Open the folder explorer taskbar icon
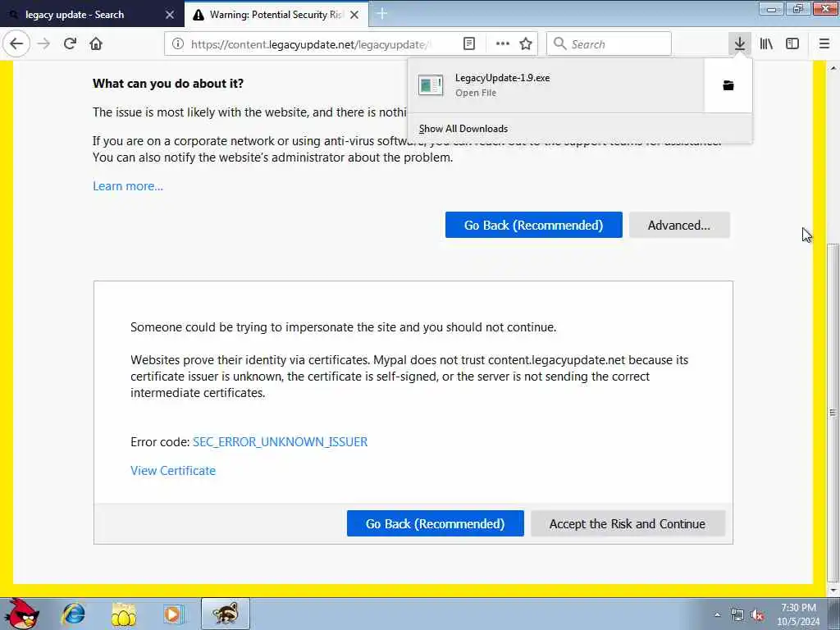Screen dimensions: 840x630 coord(124,614)
